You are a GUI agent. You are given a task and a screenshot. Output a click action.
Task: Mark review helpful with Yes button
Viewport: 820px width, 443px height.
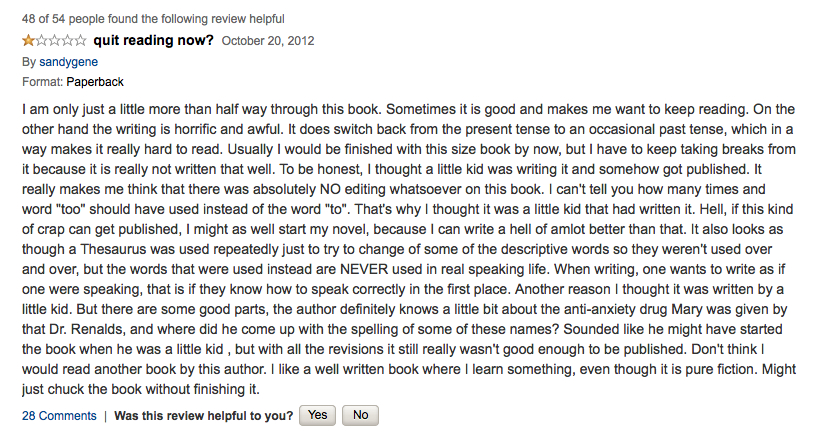click(317, 415)
